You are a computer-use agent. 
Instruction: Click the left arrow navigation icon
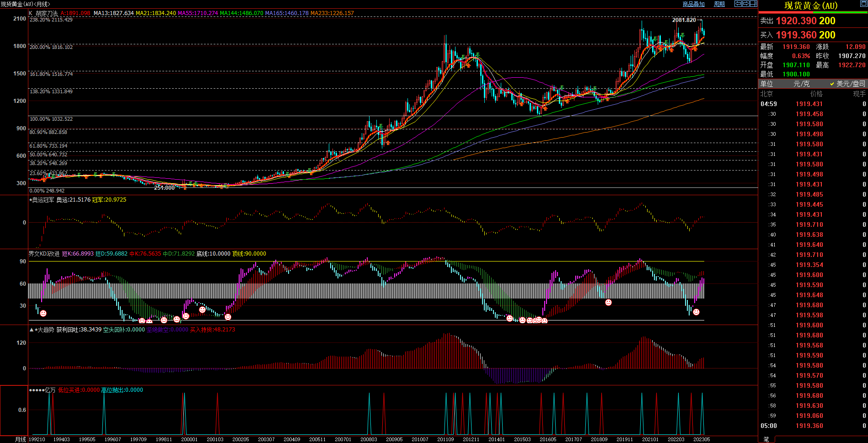click(738, 4)
